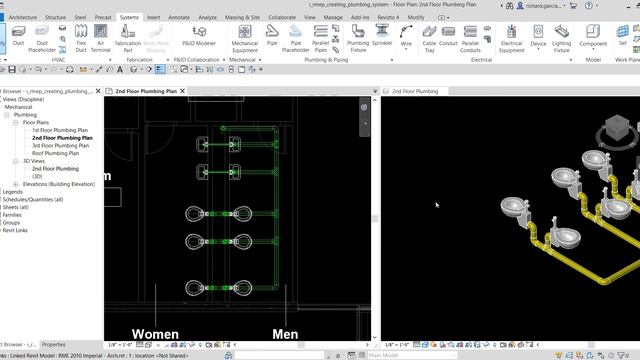Click the Save icon in quick access toolbar
The image size is (640, 360).
[x=12, y=69]
